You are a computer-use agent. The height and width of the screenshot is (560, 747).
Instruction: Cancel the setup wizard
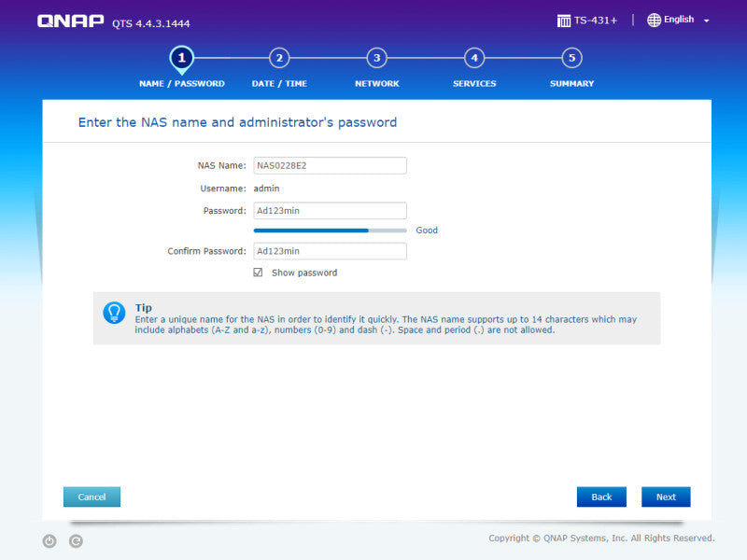(x=92, y=497)
